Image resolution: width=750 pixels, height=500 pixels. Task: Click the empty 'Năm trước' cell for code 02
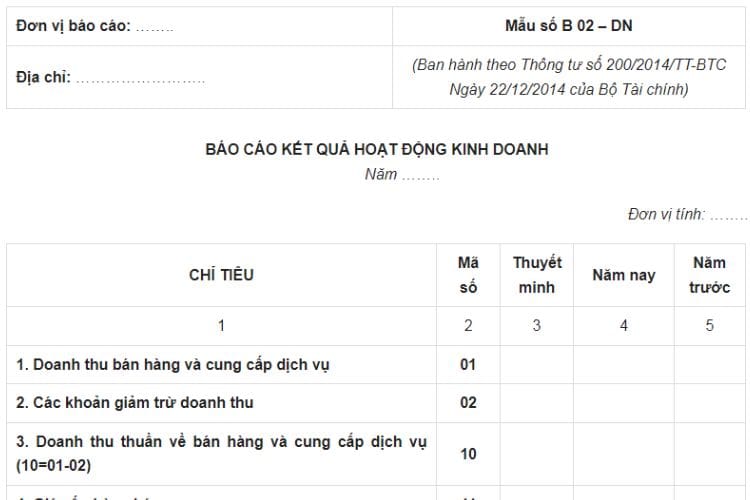click(709, 403)
